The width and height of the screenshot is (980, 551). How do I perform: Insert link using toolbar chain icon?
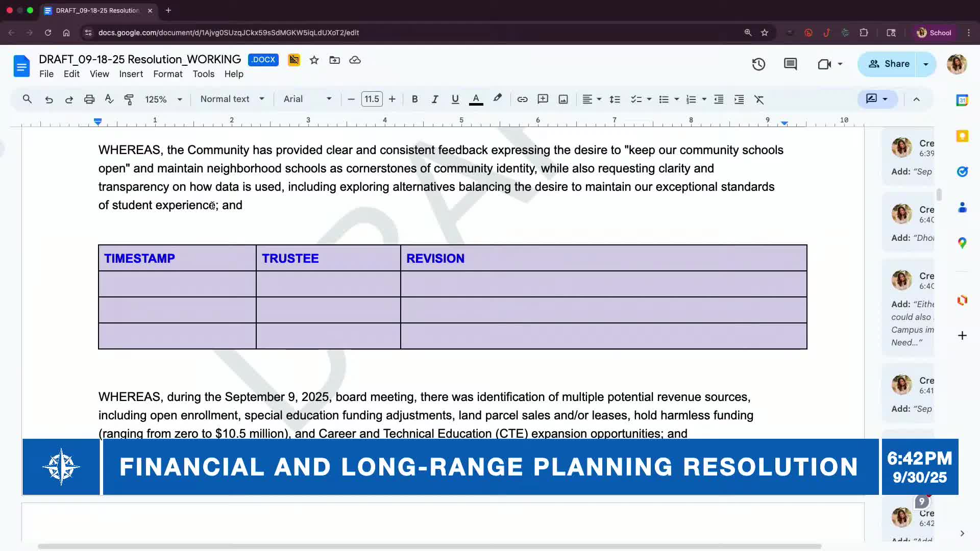click(522, 99)
